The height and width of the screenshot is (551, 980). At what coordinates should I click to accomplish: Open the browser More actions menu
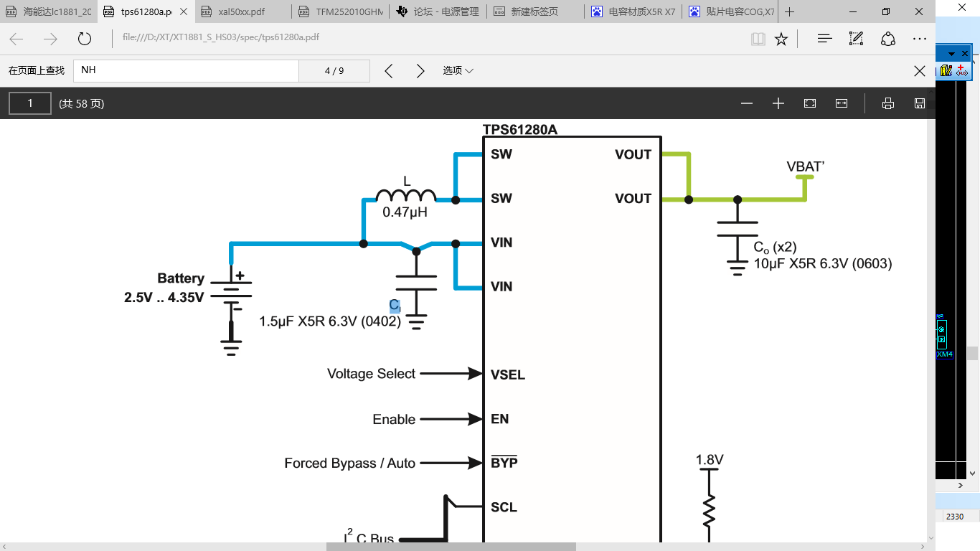coord(920,39)
